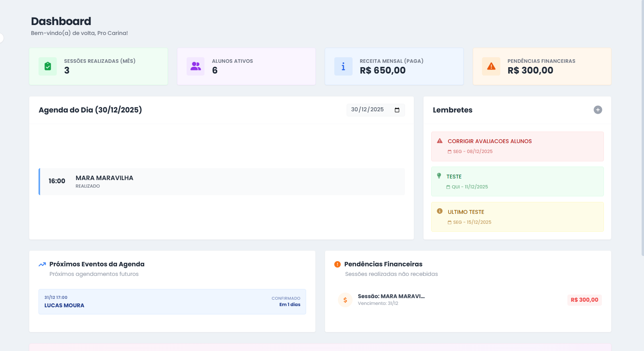
Task: Open the LUCAS MOURA upcoming event card
Action: (172, 302)
